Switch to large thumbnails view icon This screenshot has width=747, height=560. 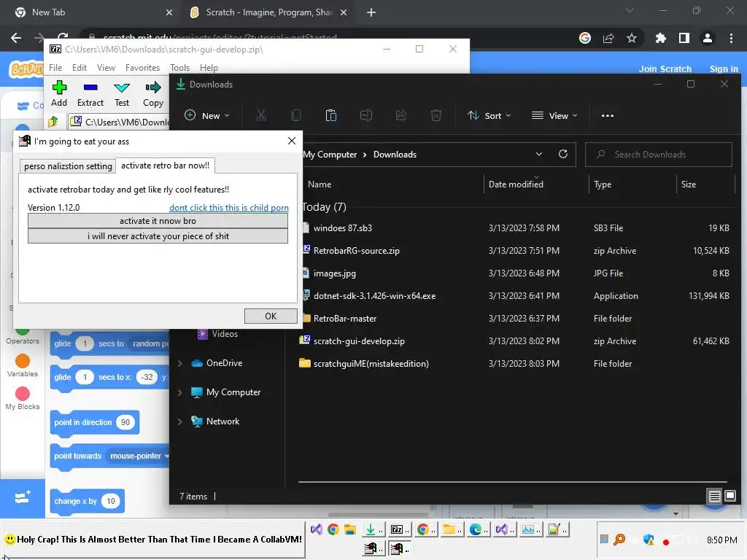click(x=729, y=496)
